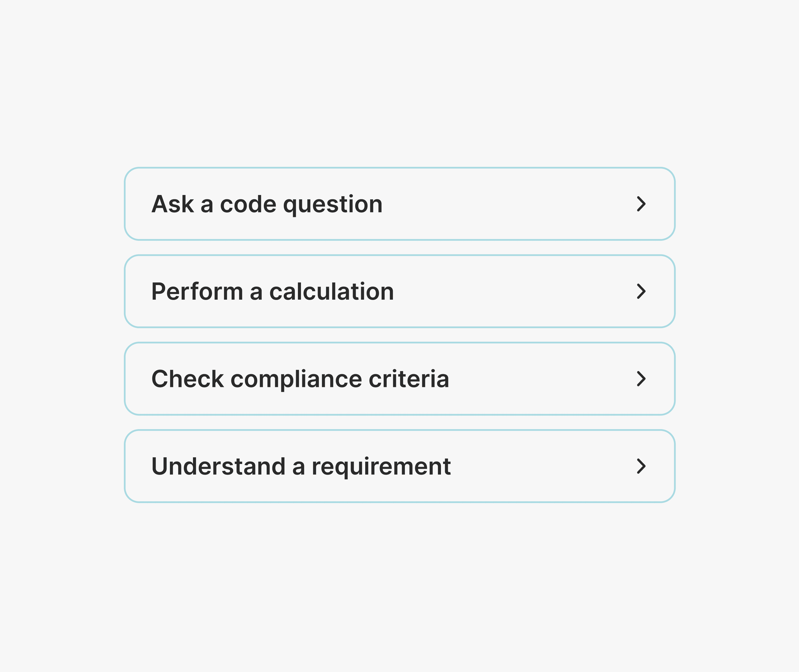Click blank area inside the requirement card
The width and height of the screenshot is (799, 672).
[541, 466]
